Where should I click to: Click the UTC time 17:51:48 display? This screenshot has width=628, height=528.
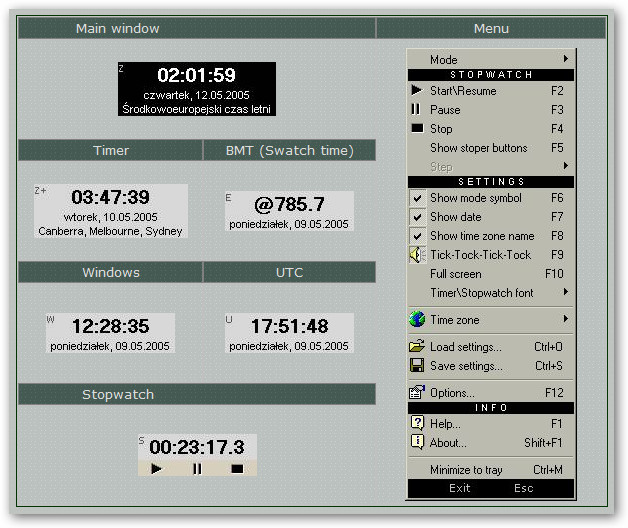[290, 326]
